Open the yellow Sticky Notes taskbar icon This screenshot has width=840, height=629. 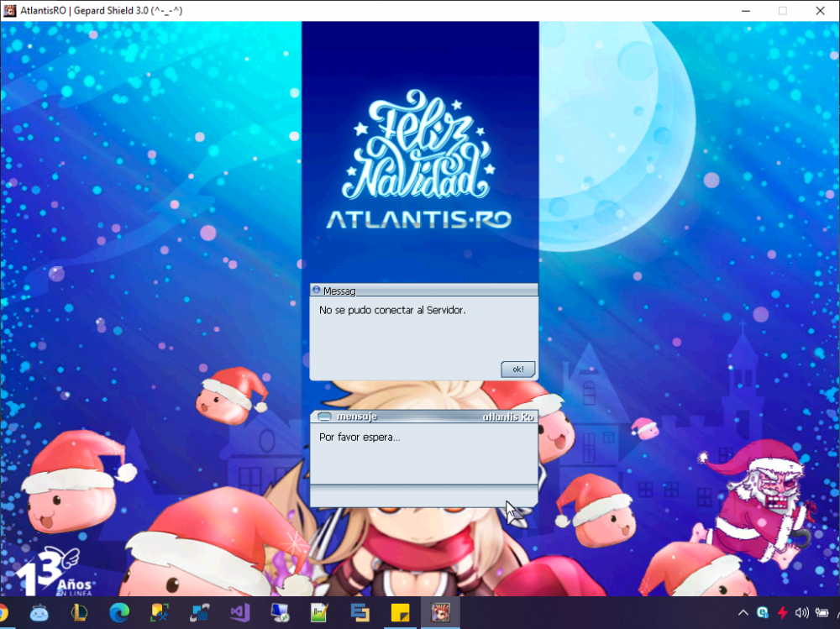[401, 613]
